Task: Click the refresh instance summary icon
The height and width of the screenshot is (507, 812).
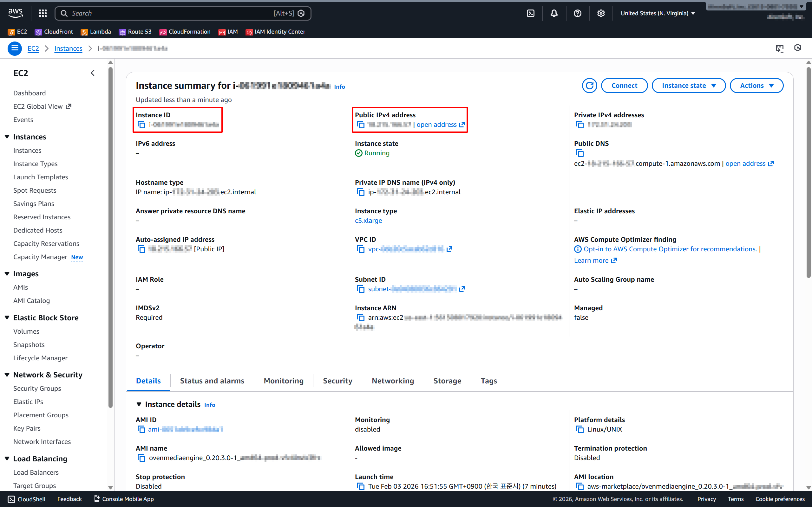Action: pyautogui.click(x=589, y=86)
